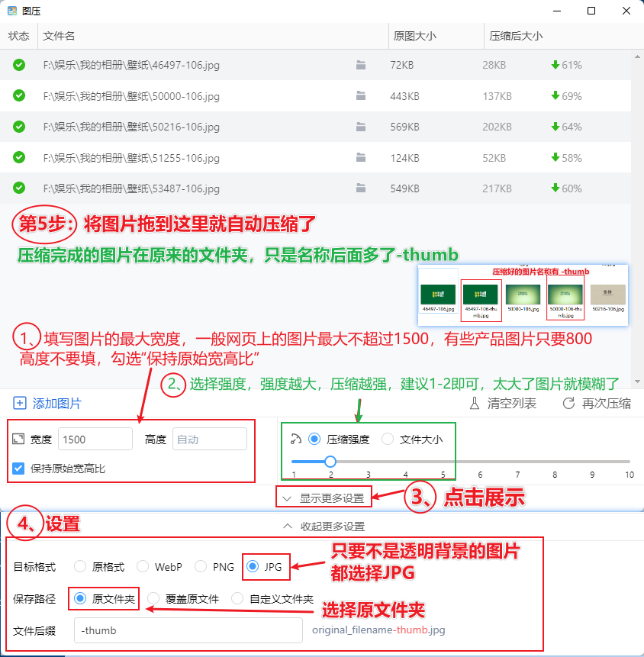Click the 添加图片 plus icon
This screenshot has height=657, width=644.
coord(20,403)
